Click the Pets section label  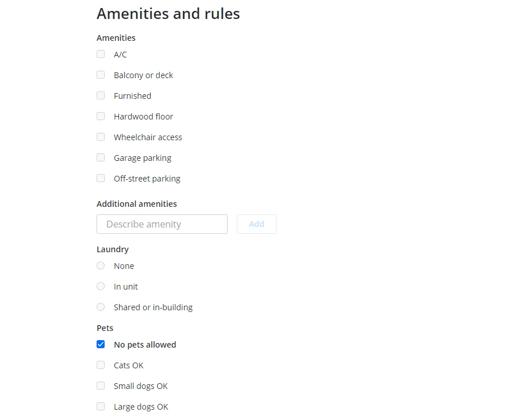pos(105,327)
